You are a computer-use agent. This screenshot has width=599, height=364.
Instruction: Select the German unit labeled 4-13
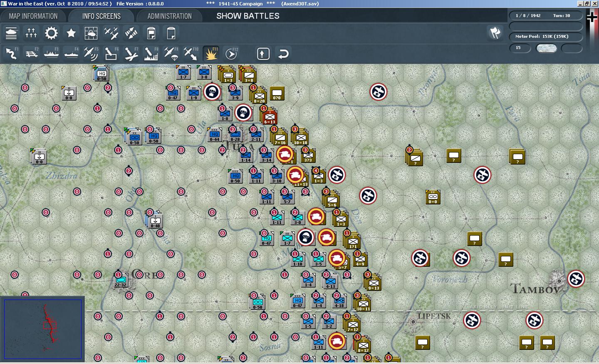coord(331,280)
